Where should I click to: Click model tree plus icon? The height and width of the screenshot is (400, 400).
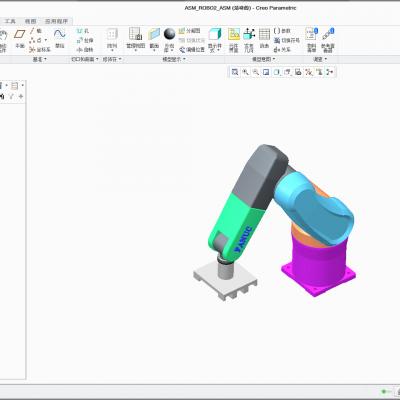(x=21, y=96)
